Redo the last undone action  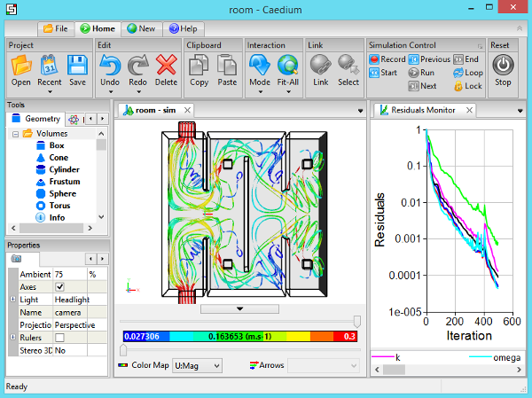coord(137,71)
